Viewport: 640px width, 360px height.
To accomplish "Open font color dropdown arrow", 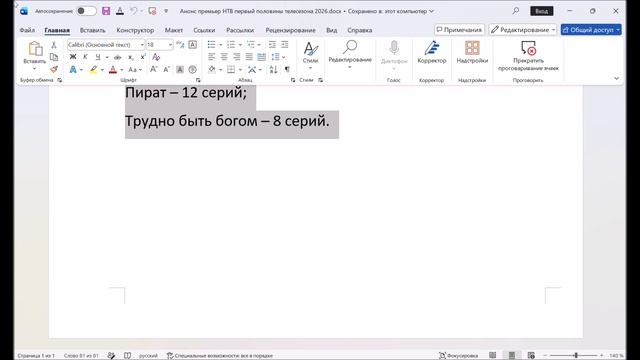I will (x=122, y=70).
